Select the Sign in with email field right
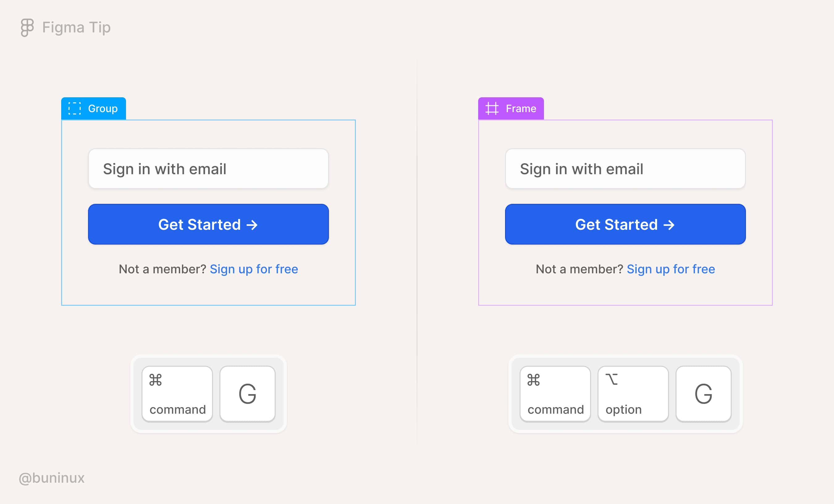 (625, 169)
